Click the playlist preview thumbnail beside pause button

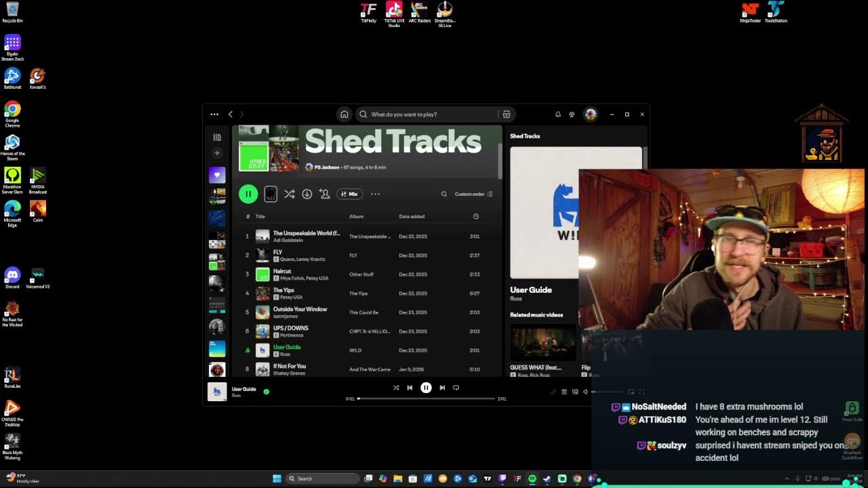click(270, 194)
